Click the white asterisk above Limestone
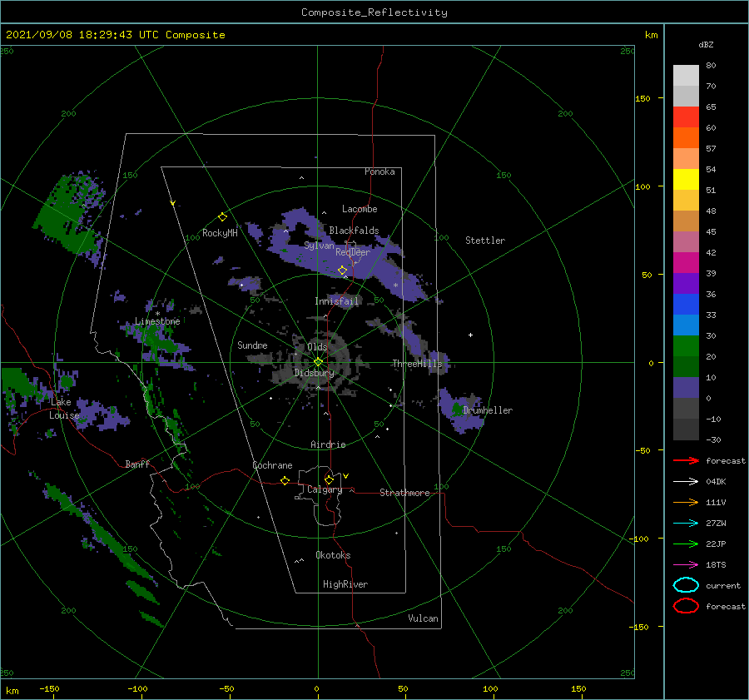The height and width of the screenshot is (700, 749). [x=157, y=314]
